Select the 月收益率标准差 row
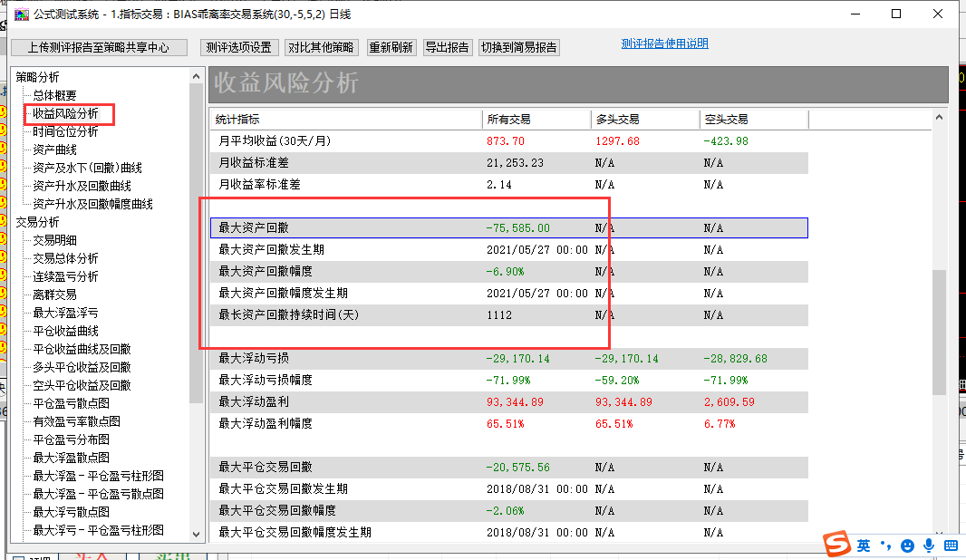Image resolution: width=966 pixels, height=560 pixels. [x=509, y=184]
